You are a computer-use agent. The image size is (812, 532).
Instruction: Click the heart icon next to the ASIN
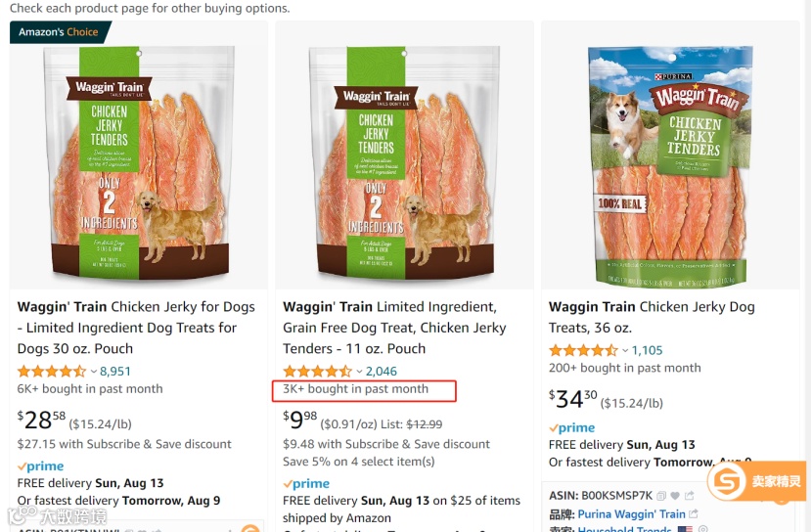[x=673, y=496]
